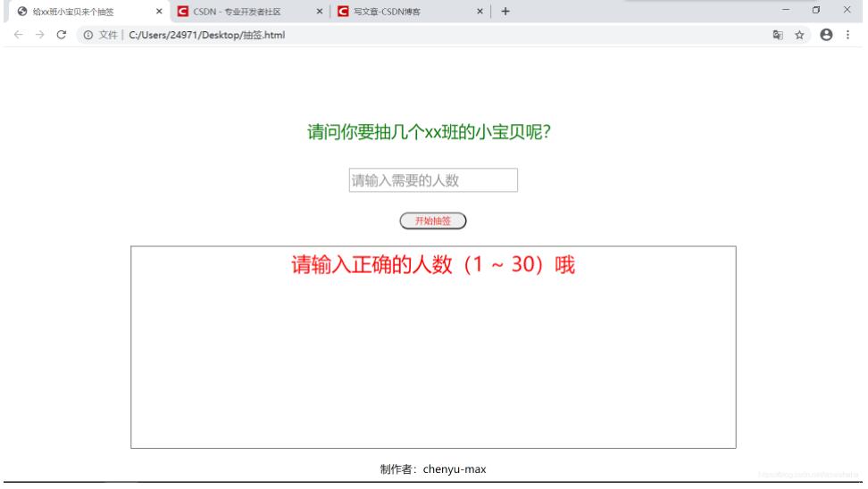
Task: Close the 给xx班小宝贝来个抽签 tab
Action: (x=159, y=11)
